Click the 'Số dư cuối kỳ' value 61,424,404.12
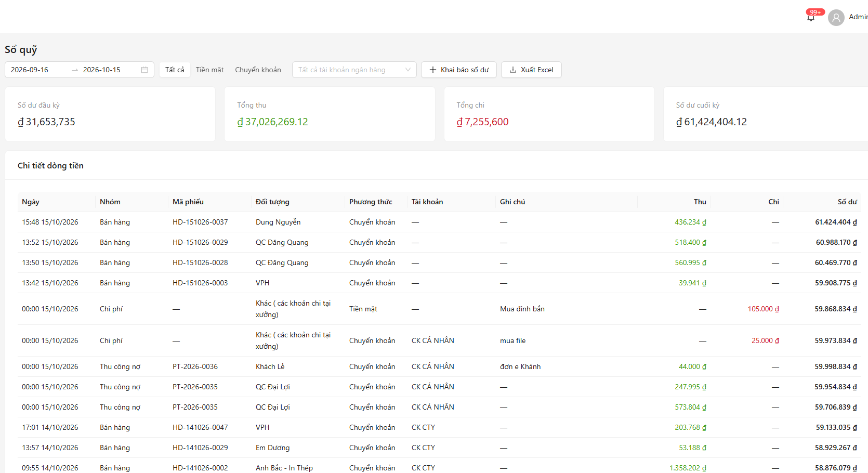 [712, 122]
